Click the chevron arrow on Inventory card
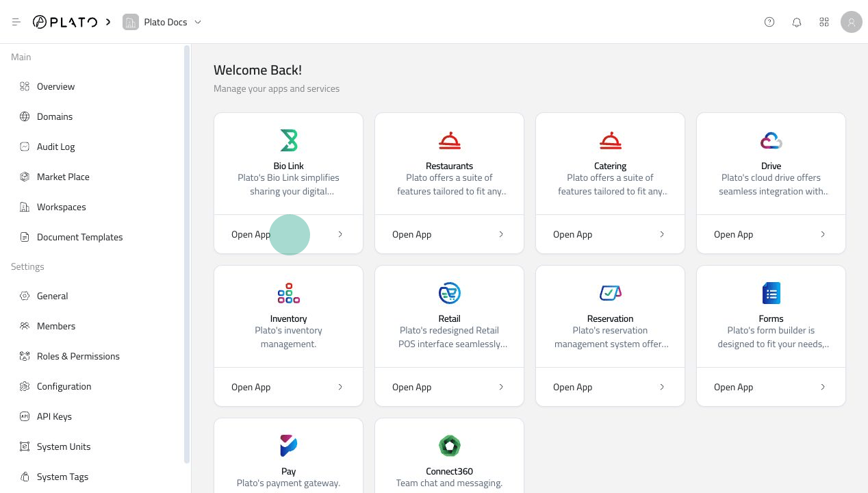This screenshot has width=868, height=493. click(x=340, y=387)
